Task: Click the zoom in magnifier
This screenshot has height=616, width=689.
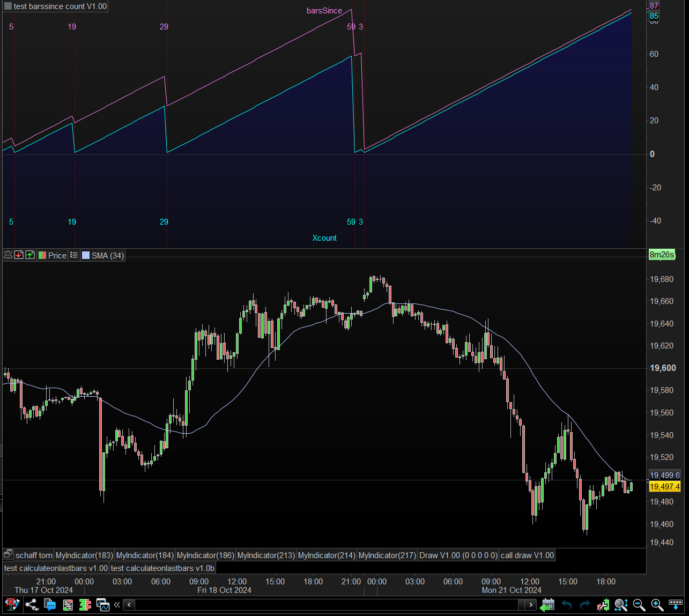Action: [657, 605]
